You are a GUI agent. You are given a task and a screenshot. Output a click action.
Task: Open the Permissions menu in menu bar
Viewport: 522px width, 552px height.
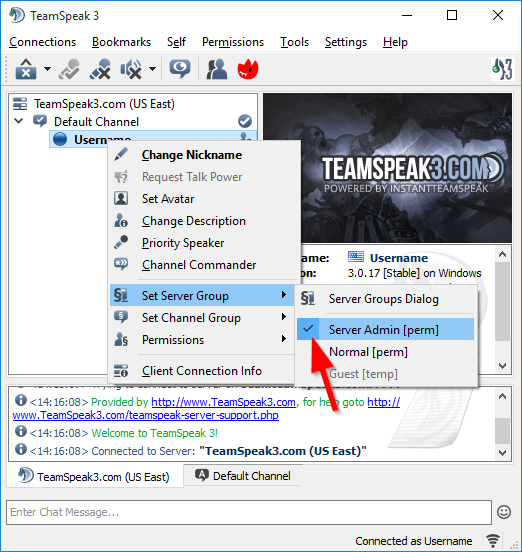233,42
